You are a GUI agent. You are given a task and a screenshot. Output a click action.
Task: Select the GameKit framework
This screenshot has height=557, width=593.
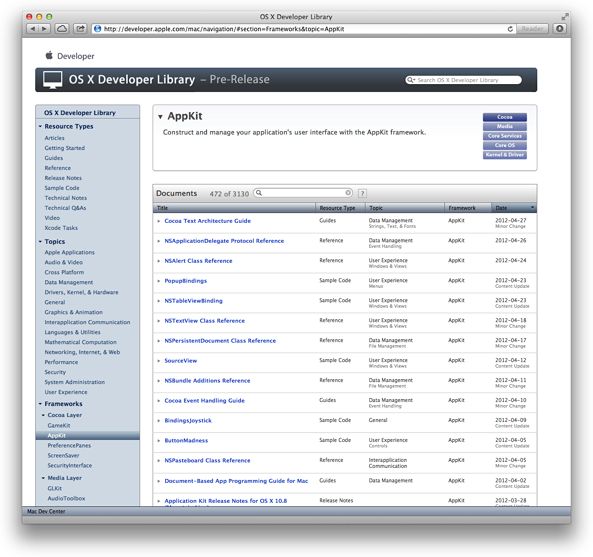59,425
